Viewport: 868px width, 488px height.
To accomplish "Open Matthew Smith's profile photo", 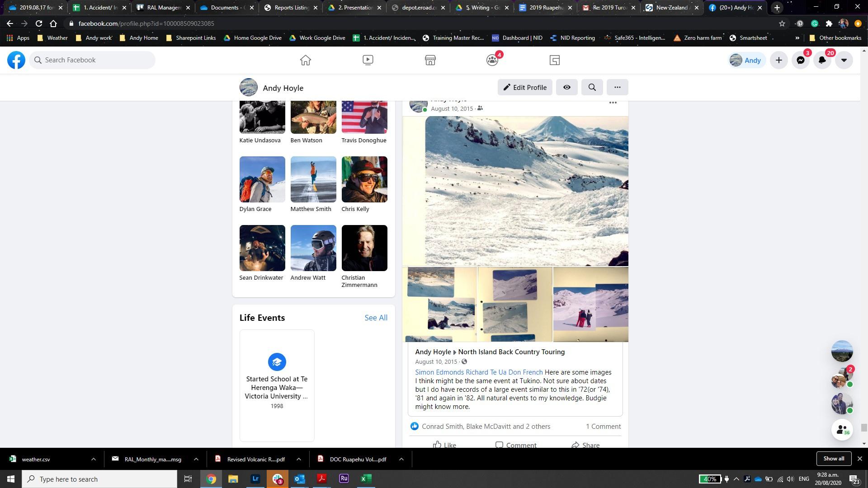I will tap(313, 179).
